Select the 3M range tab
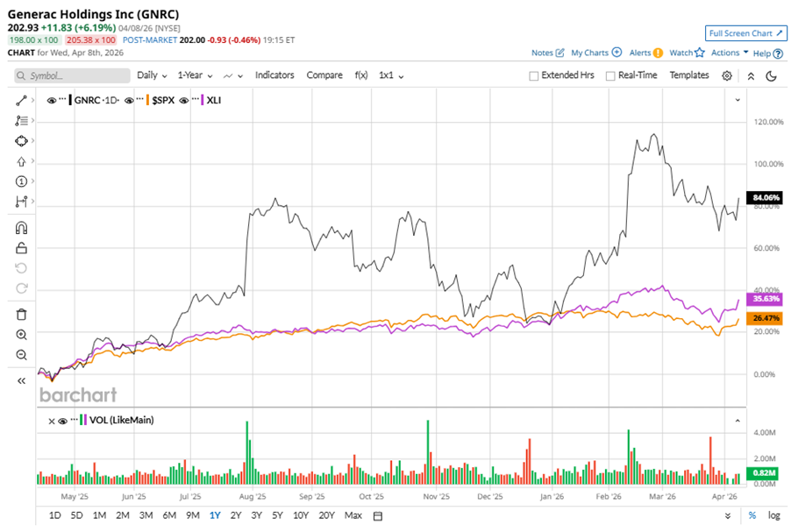 (146, 515)
